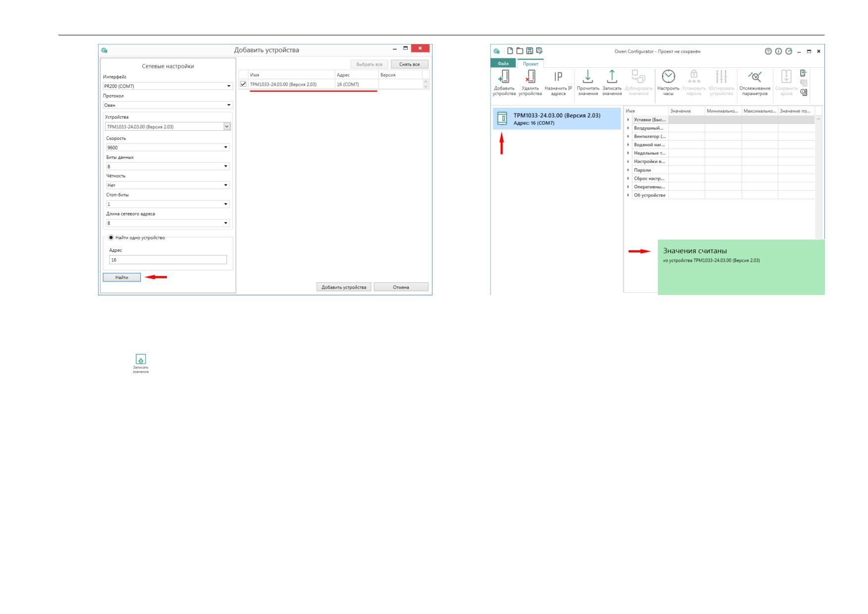This screenshot has width=868, height=614.
Task: Open the help question mark icon
Action: [x=768, y=52]
